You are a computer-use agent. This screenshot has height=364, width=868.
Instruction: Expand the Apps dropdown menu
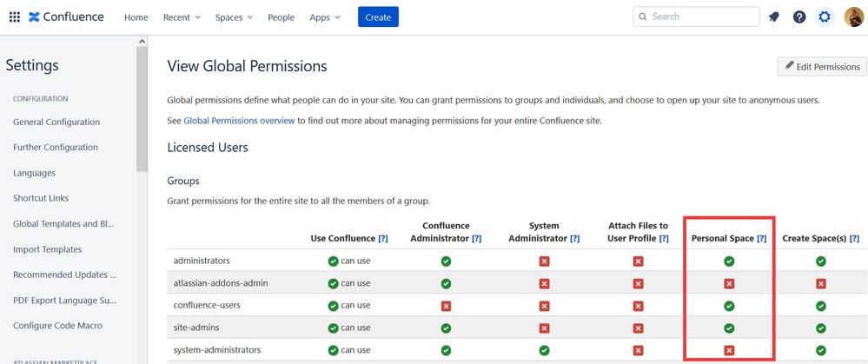tap(325, 17)
